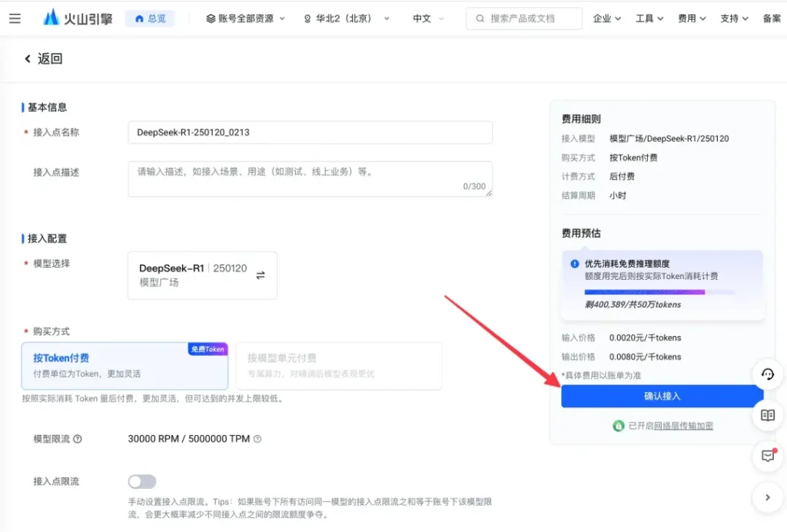Image resolution: width=787 pixels, height=532 pixels.
Task: Click the Volcano Engine logo
Action: (75, 18)
